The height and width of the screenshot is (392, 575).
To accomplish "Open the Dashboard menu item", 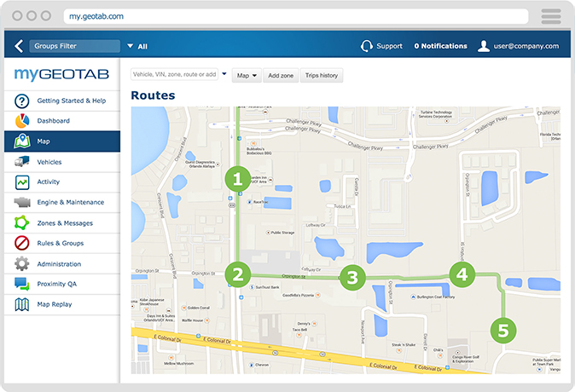I will [x=62, y=121].
